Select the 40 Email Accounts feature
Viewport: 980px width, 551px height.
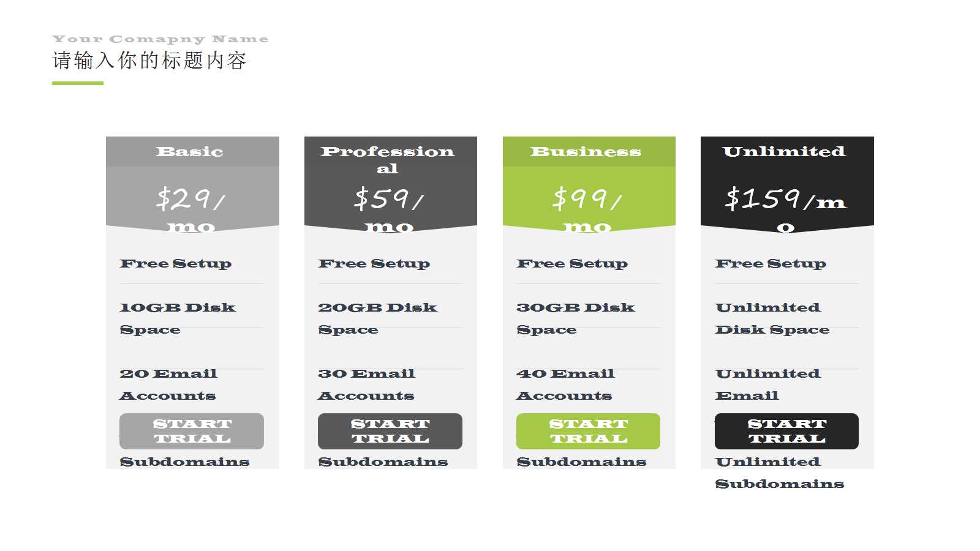(565, 384)
